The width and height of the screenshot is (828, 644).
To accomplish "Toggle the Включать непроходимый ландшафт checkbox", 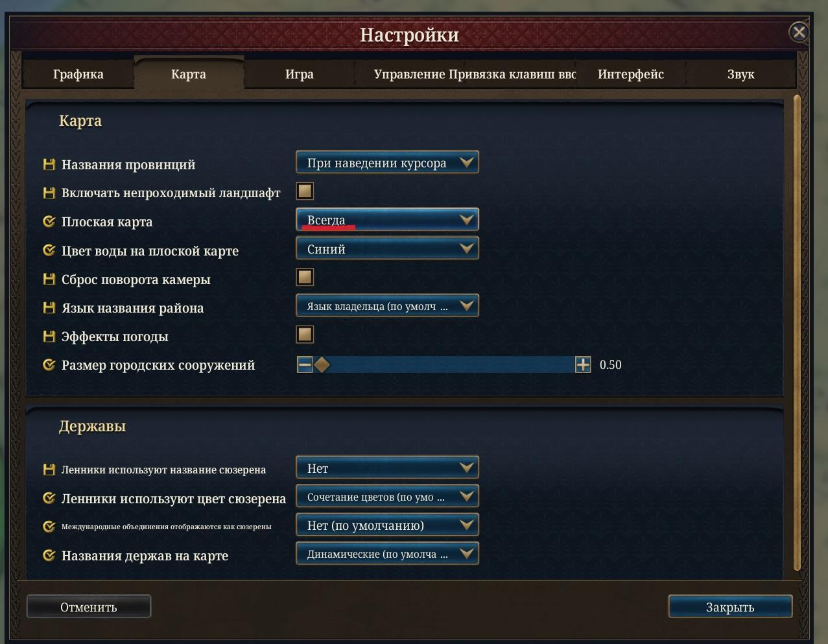I will click(305, 191).
